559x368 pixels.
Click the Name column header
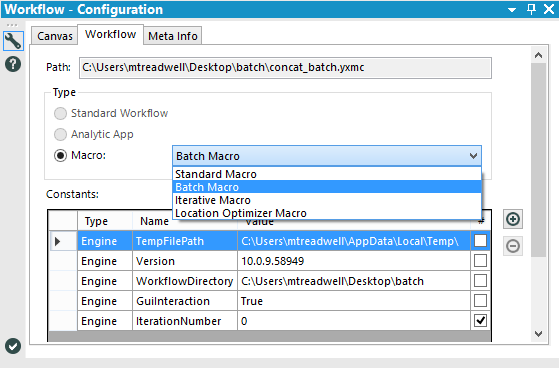(154, 221)
